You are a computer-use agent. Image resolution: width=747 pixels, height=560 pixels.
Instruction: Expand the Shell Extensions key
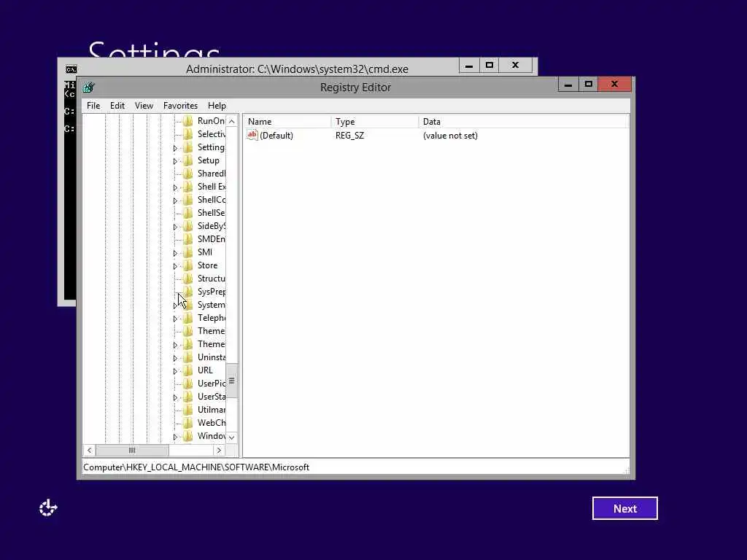[175, 187]
